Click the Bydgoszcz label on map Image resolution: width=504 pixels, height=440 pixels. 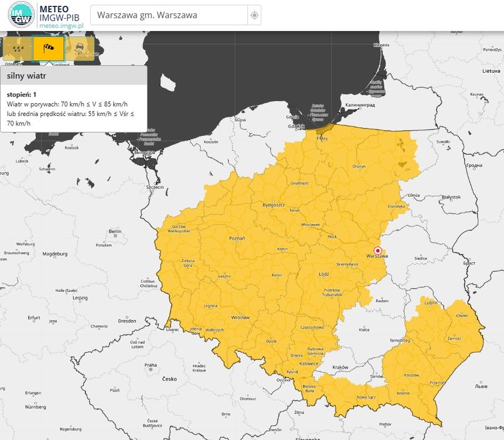[x=274, y=205]
